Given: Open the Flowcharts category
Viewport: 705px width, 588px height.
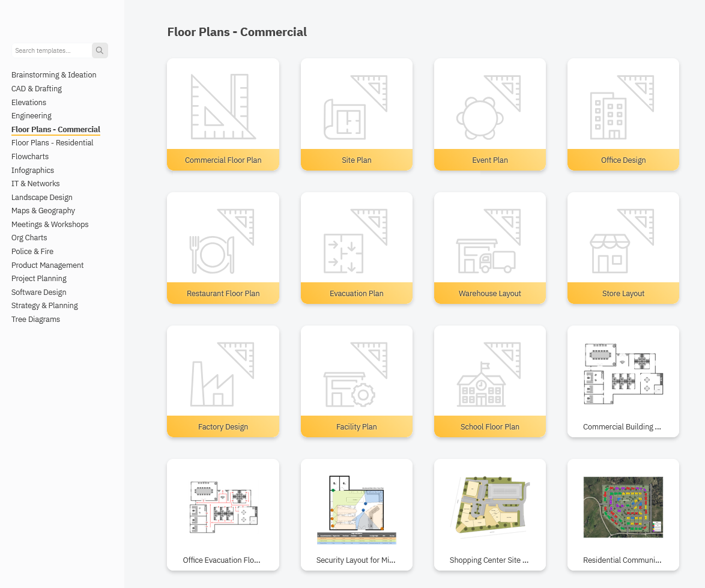Looking at the screenshot, I should [30, 156].
